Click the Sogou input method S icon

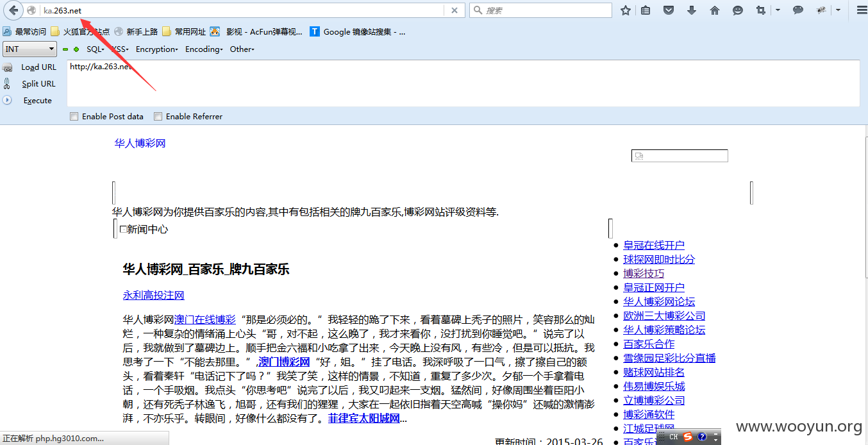(688, 437)
